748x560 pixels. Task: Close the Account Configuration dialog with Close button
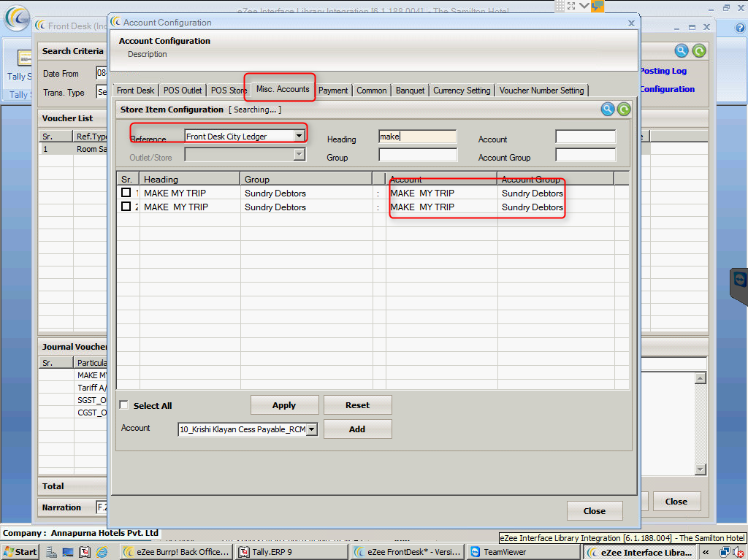pos(595,511)
